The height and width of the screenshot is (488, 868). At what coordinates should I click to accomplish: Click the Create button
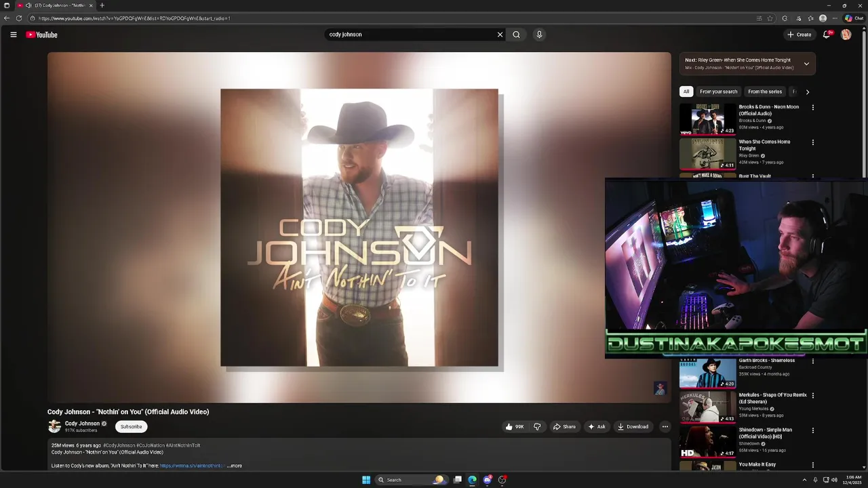[799, 35]
